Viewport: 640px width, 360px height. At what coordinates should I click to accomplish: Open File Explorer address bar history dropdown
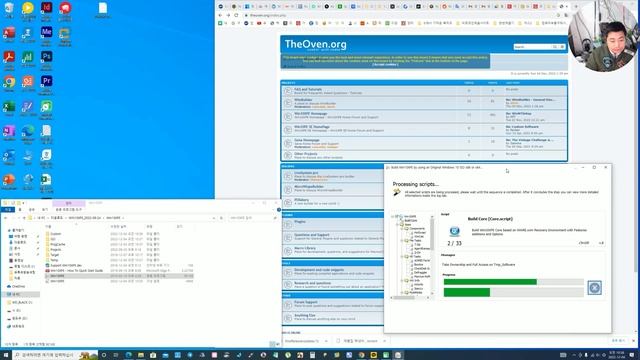(213, 218)
